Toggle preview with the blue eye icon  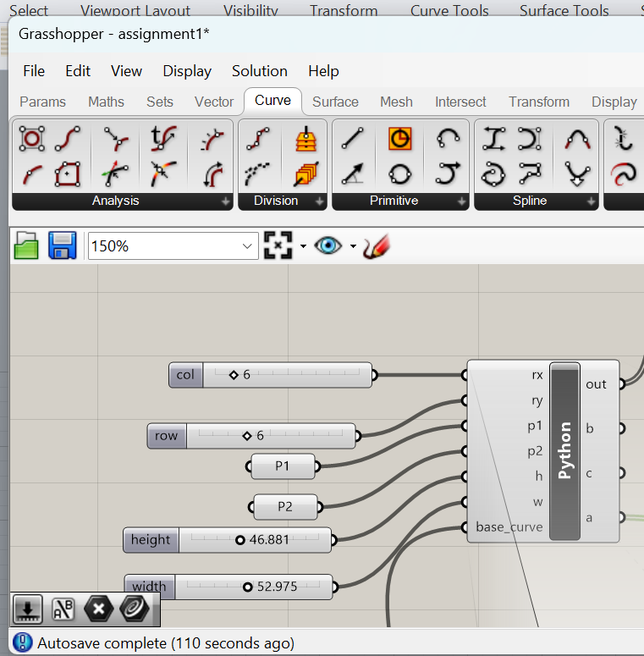click(x=328, y=245)
